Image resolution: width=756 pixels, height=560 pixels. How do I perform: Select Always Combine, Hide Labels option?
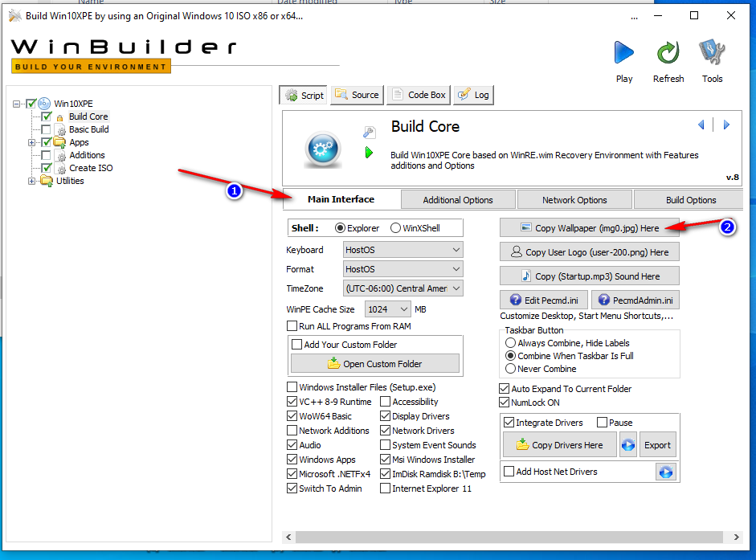click(511, 343)
